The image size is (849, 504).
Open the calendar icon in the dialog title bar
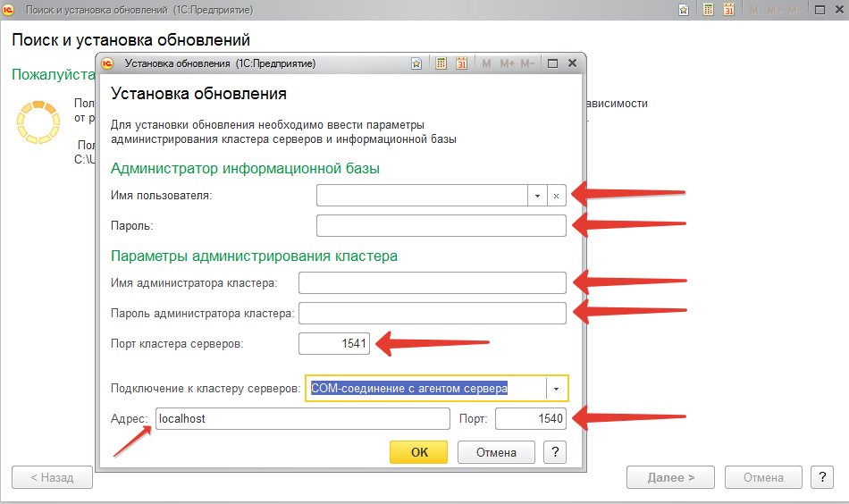coord(462,63)
